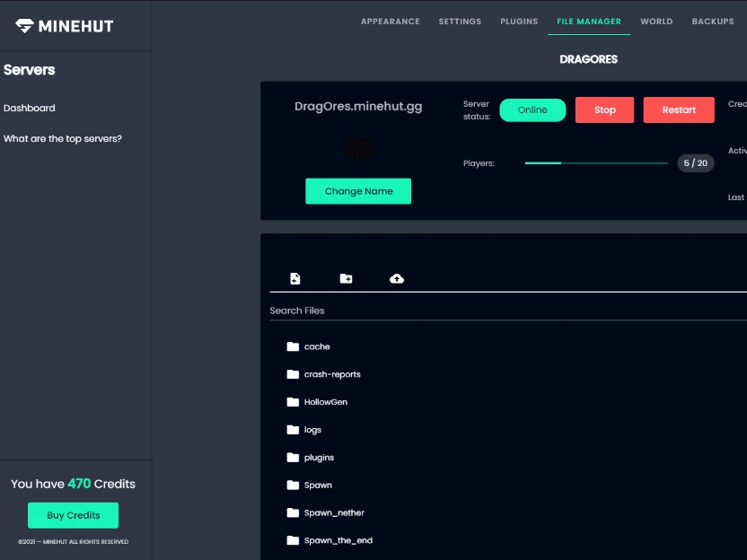Open the Spawn_the_end folder by its name
Screen dimensions: 747x560
tap(338, 540)
